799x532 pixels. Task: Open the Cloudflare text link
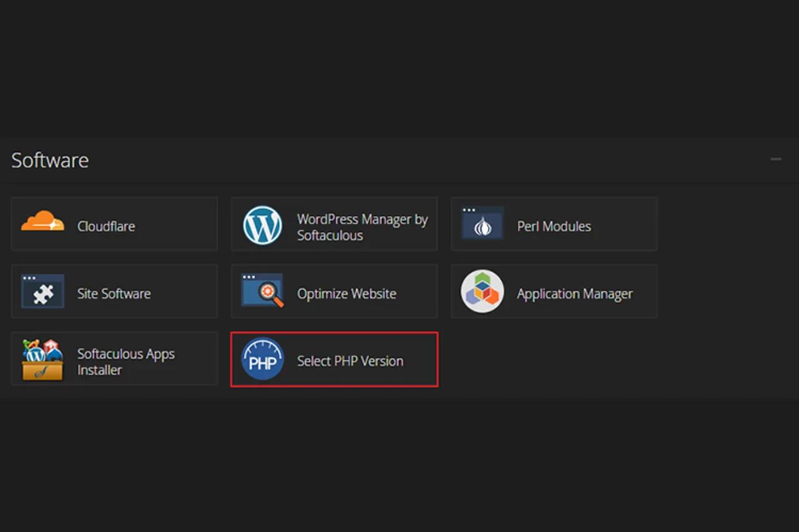(106, 226)
